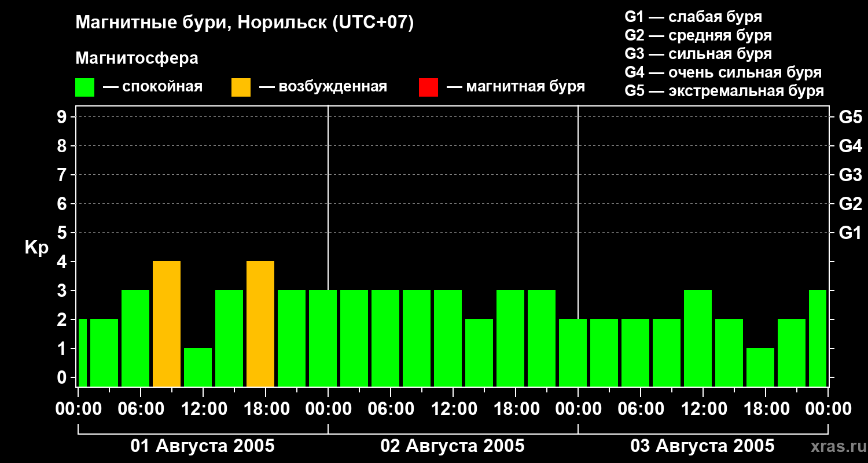
Task: Click the chart title 'Магнитные бури, Норильск (UTC+07)'
Action: (x=245, y=23)
